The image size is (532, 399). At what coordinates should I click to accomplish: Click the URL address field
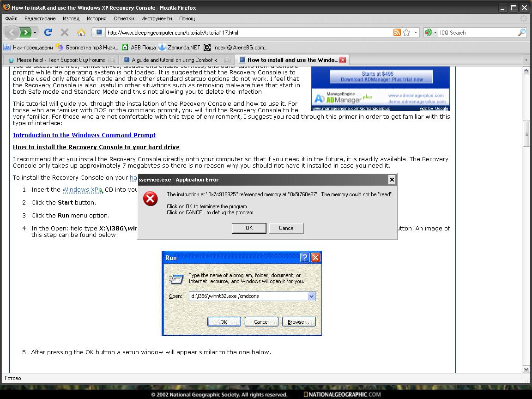click(248, 33)
